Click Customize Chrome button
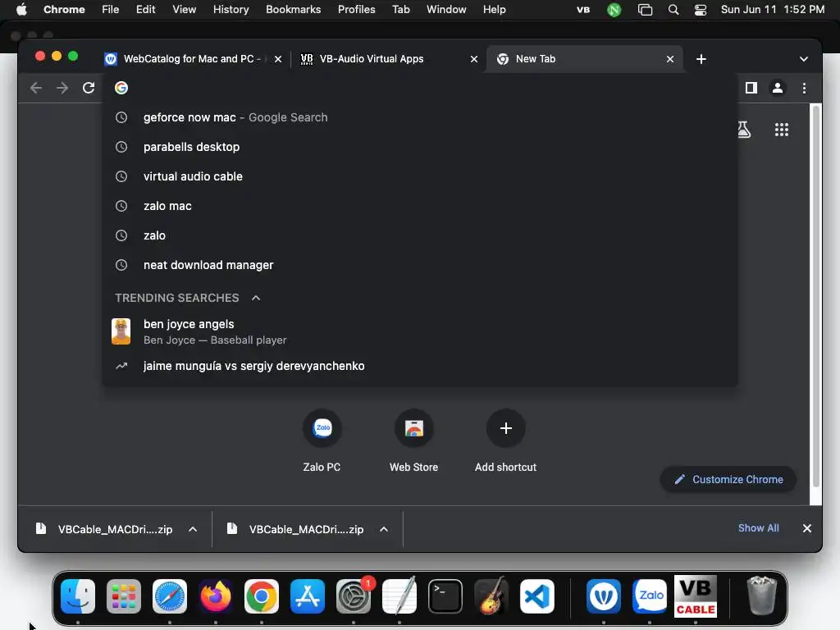Viewport: 840px width, 630px height. (x=728, y=479)
